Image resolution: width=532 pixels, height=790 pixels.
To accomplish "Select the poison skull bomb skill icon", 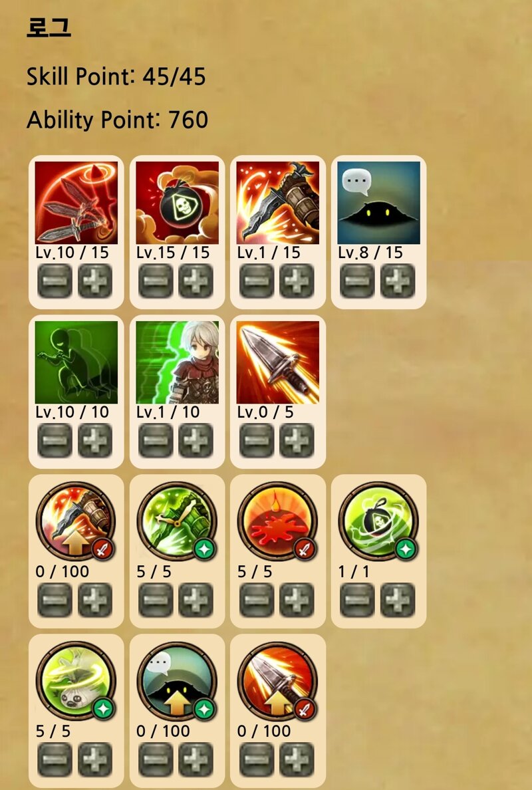I will 178,203.
